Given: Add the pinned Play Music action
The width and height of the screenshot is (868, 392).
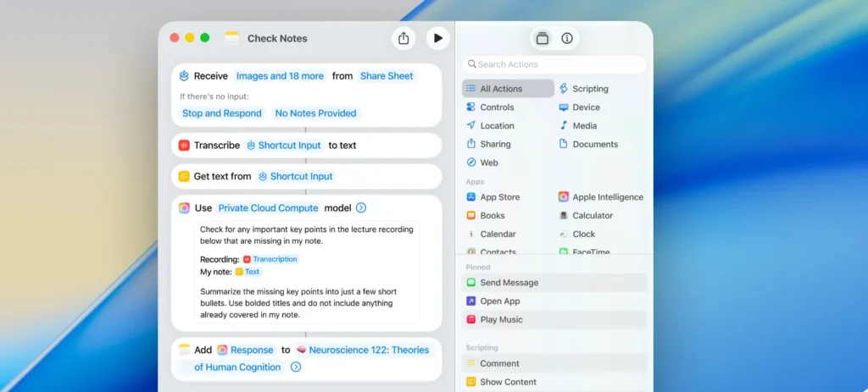Looking at the screenshot, I should click(x=554, y=319).
